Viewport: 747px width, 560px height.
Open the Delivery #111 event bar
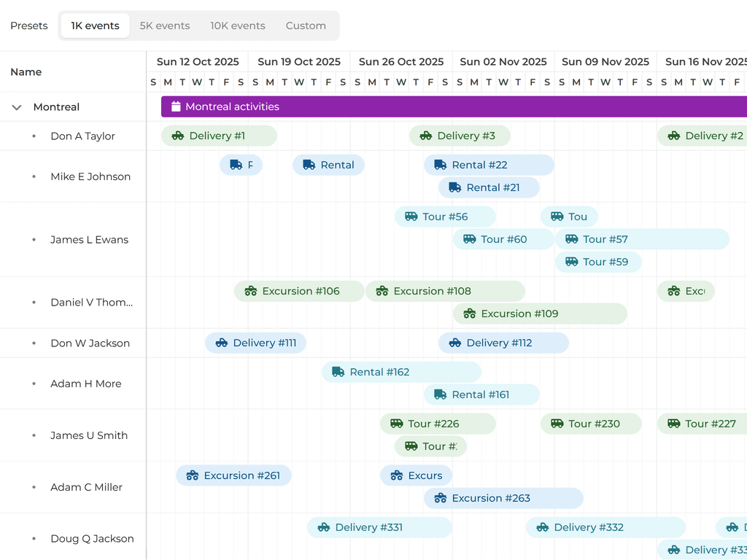coord(255,343)
